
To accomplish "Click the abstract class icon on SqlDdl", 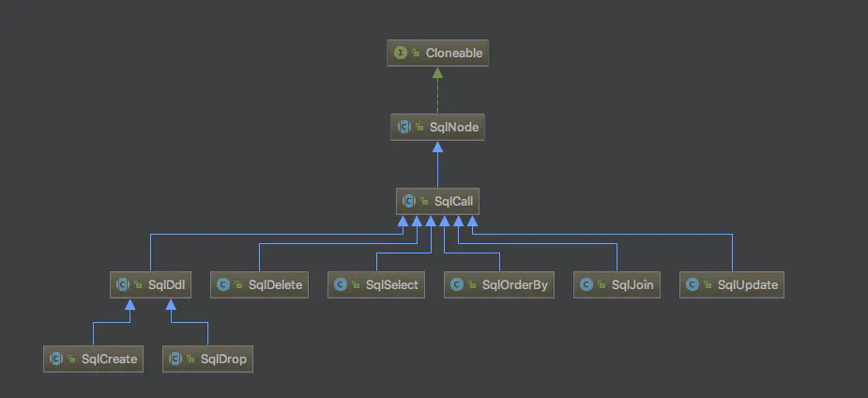I will pos(122,285).
